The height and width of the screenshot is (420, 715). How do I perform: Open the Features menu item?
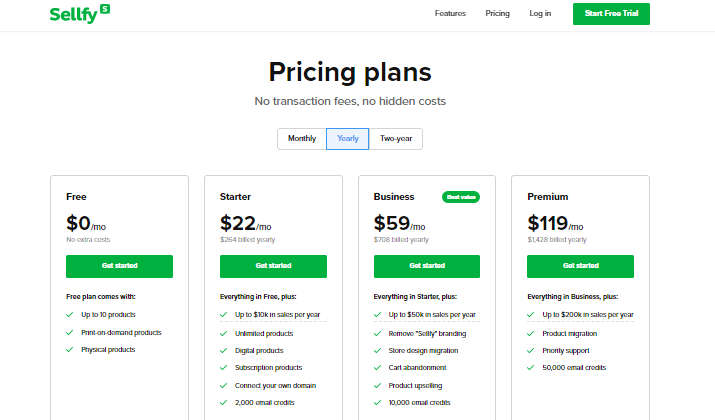tap(450, 14)
